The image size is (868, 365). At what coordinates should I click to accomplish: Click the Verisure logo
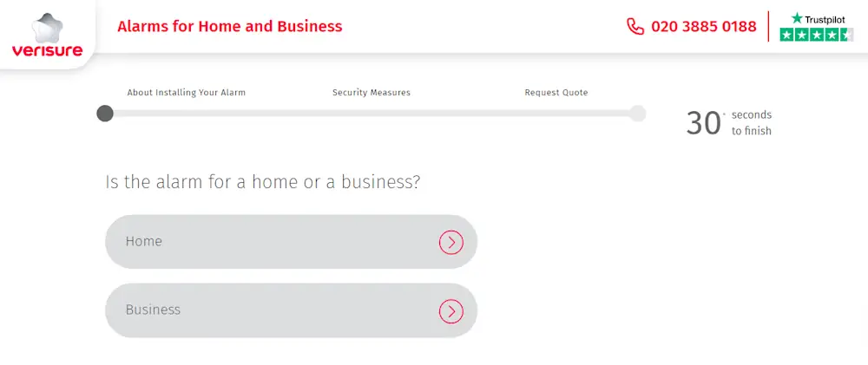pos(48,36)
